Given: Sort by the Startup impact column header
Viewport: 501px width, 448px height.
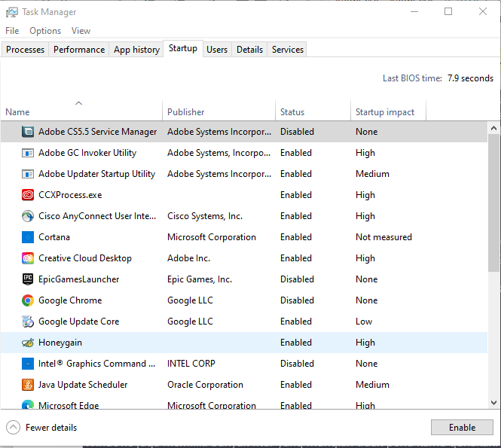Looking at the screenshot, I should pos(388,111).
